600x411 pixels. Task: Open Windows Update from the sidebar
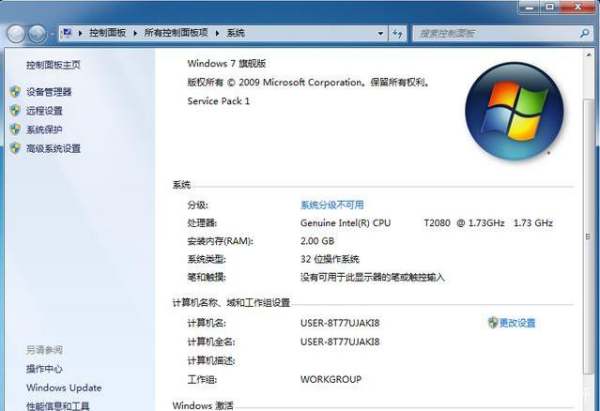click(x=64, y=388)
